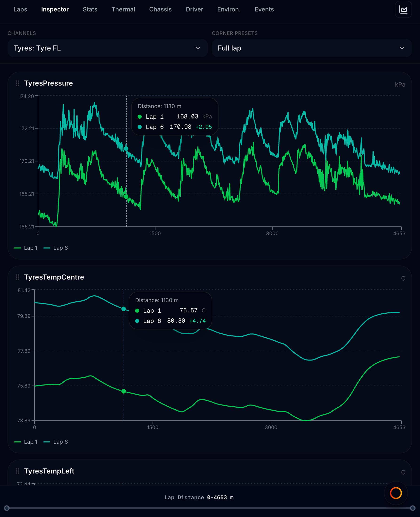The image size is (420, 517).
Task: Click the lap distance slider end handle
Action: [413, 508]
